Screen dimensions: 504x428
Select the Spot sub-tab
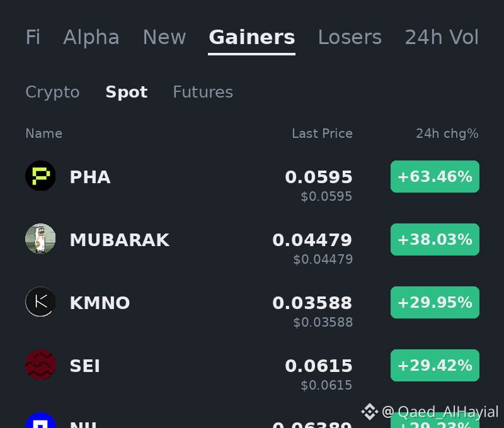tap(127, 93)
